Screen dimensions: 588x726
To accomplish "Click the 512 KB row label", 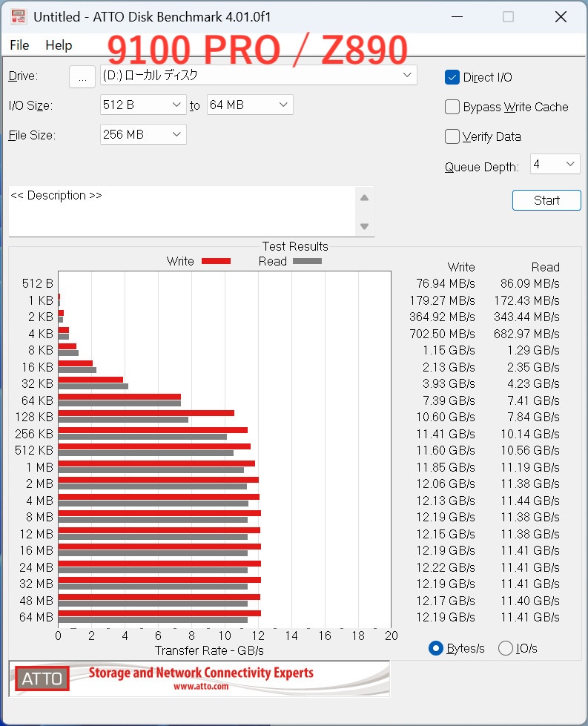I will [34, 450].
